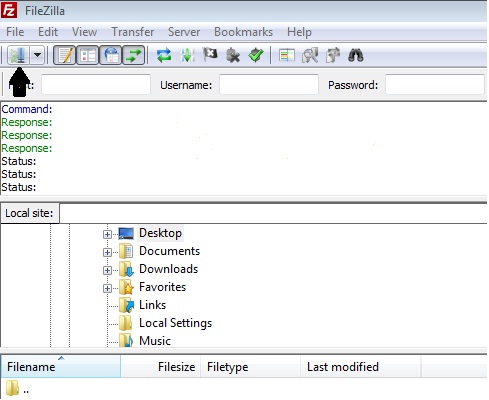Select the Local Settings folder
489x400 pixels.
tap(175, 323)
